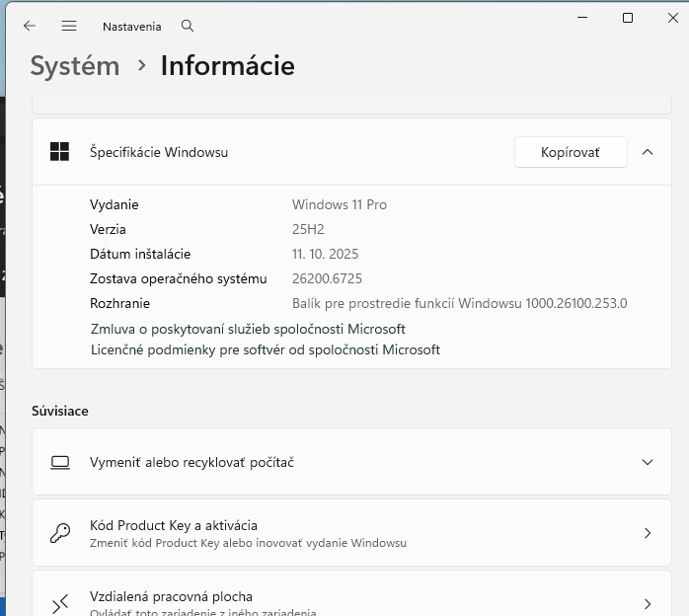Click the Súvisiace heading

click(60, 411)
